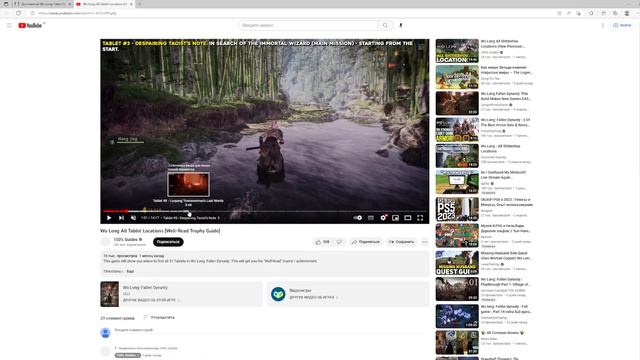The width and height of the screenshot is (640, 360).
Task: Dislike the video
Action: pos(339,242)
